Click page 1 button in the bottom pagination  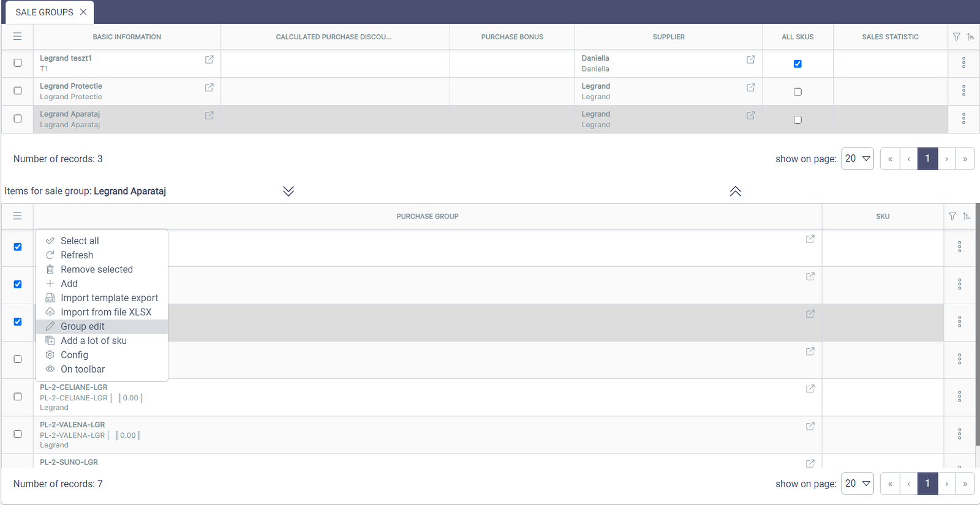click(927, 484)
